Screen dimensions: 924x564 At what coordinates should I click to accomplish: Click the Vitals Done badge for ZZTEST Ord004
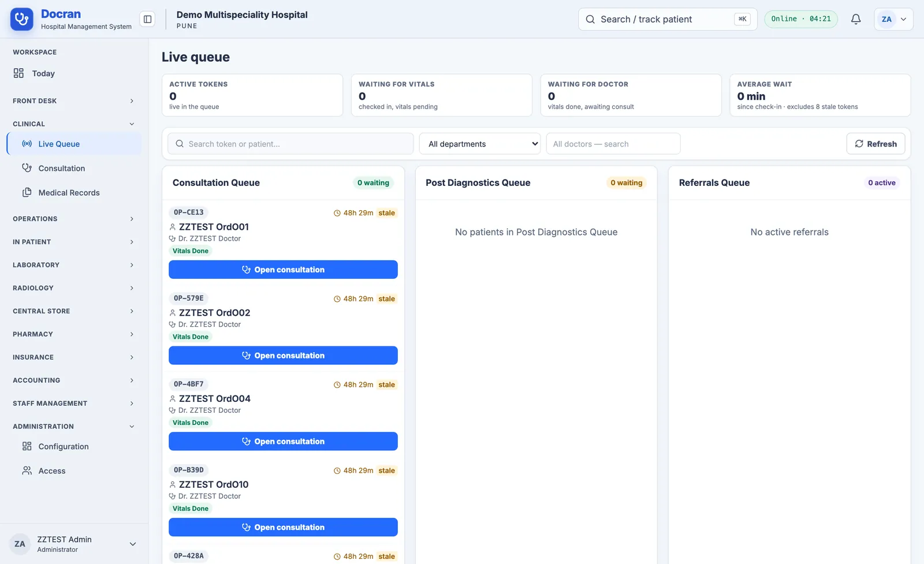point(191,423)
